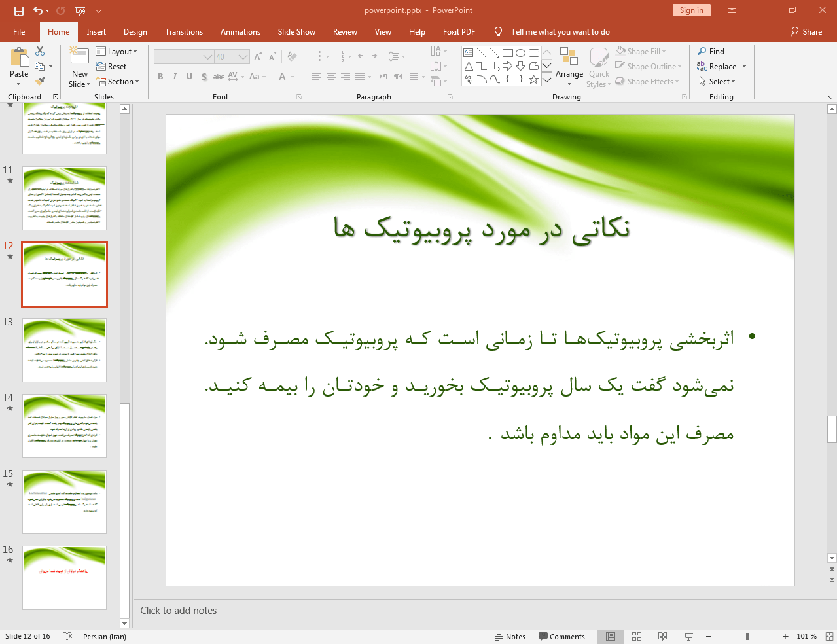Increase font size with the larger A icon
837x644 pixels.
point(258,57)
